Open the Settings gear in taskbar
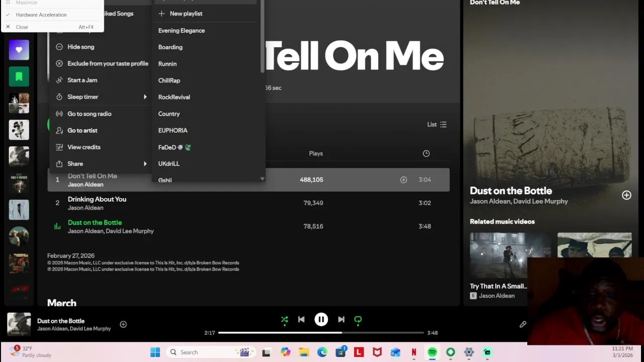 (x=469, y=352)
